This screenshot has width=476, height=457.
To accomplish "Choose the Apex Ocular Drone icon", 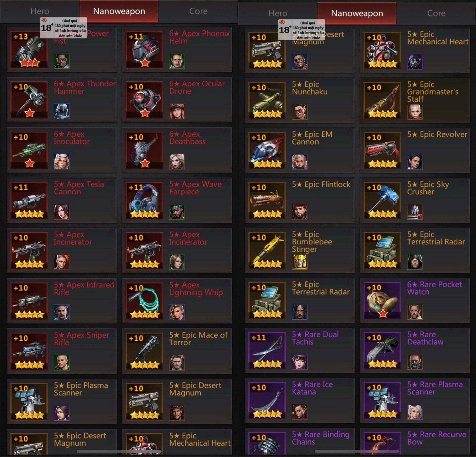I will (144, 100).
